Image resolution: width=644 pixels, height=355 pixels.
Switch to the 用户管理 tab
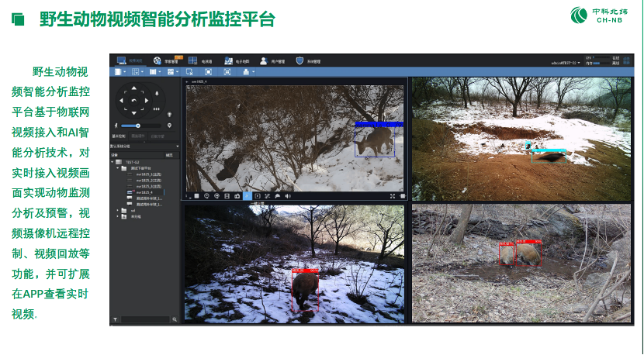click(272, 60)
